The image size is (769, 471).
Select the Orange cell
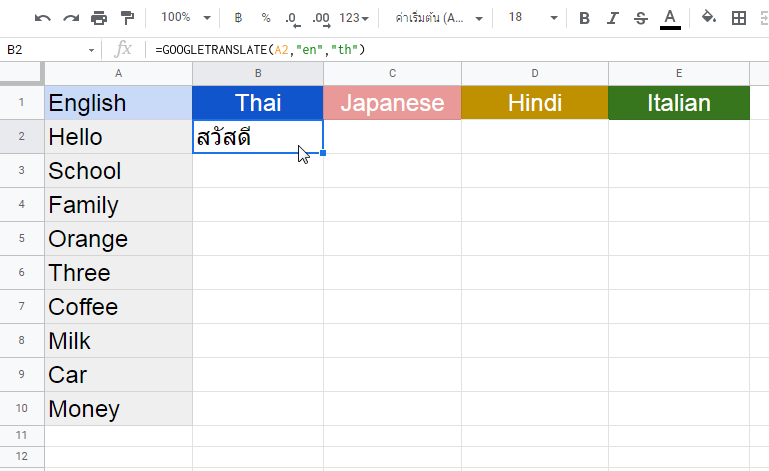118,238
